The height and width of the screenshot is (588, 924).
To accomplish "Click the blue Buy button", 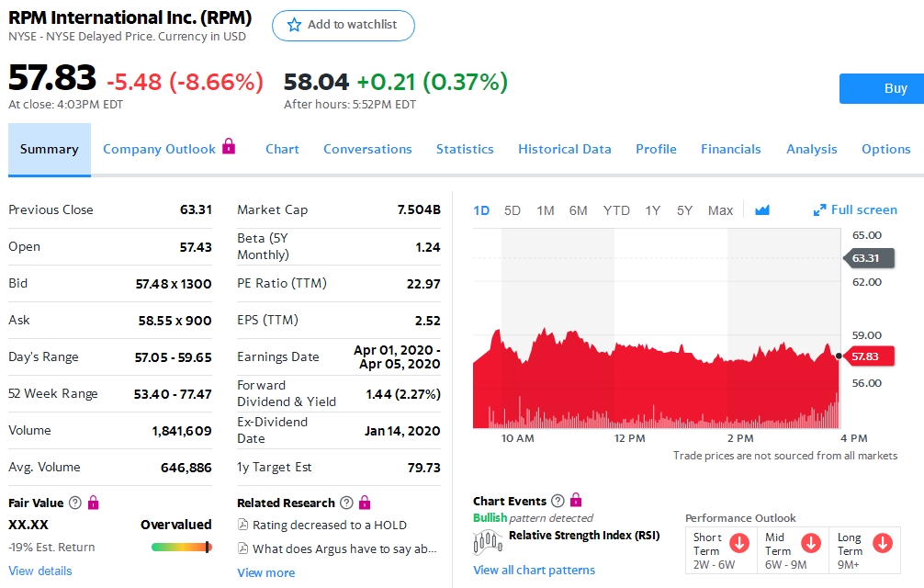I will (882, 88).
